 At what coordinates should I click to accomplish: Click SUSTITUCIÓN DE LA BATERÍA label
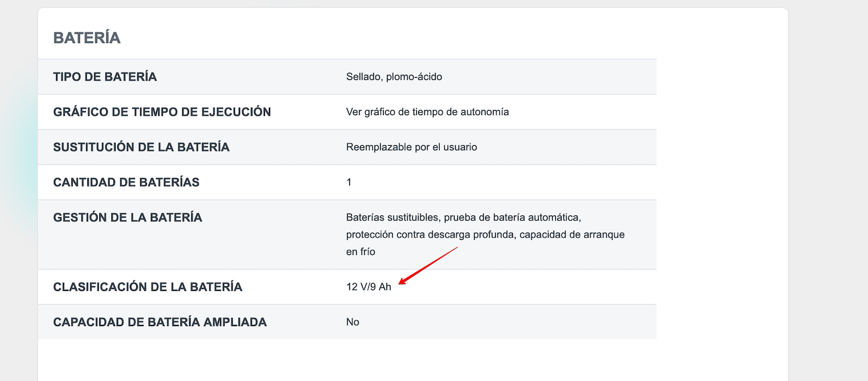point(141,147)
